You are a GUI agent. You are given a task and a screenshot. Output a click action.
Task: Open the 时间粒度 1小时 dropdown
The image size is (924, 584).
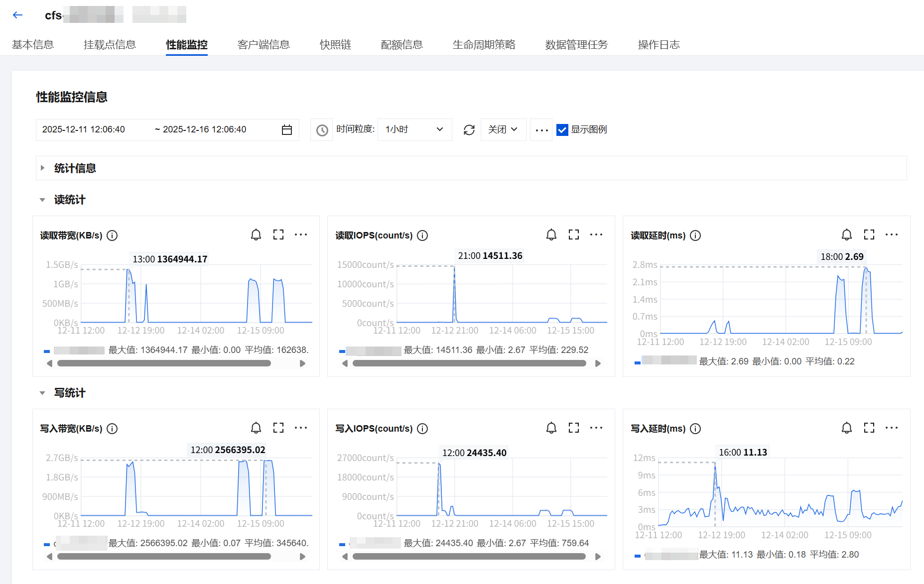click(414, 129)
